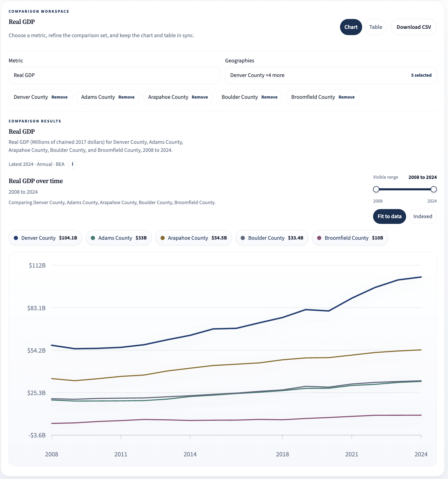Select Fit to data scale mode
Screen dimensions: 448x479
tap(389, 216)
